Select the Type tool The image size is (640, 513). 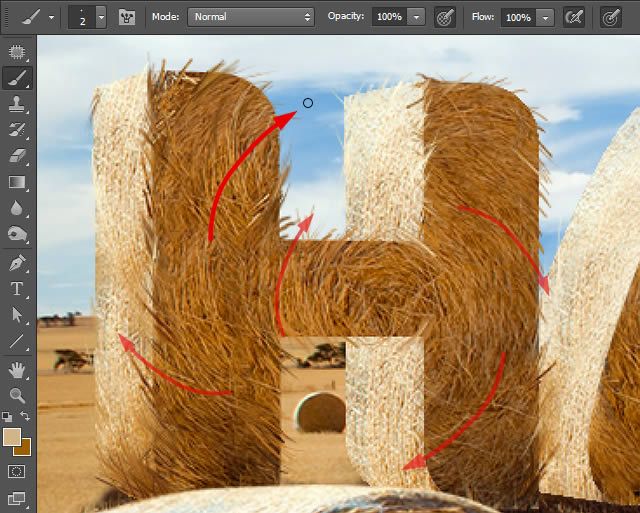pyautogui.click(x=17, y=289)
